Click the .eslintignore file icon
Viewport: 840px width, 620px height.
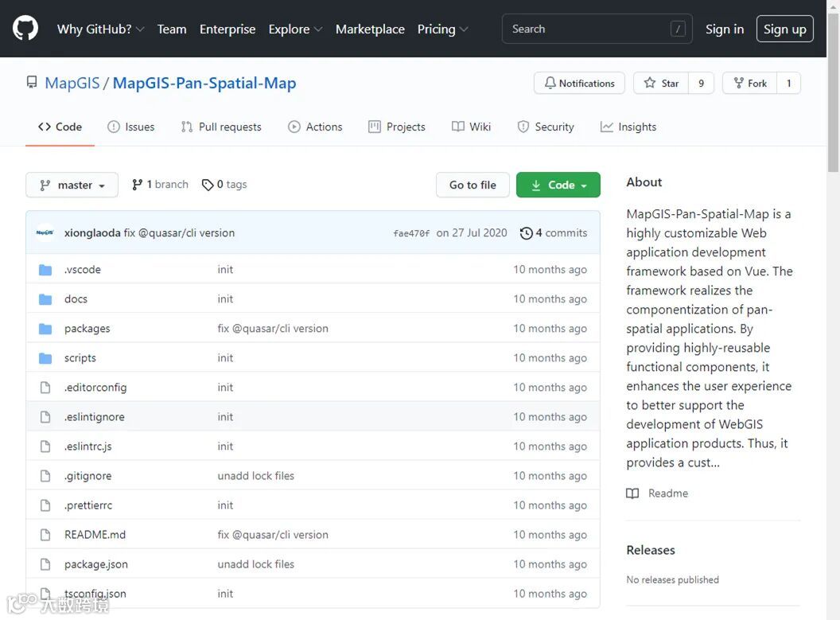click(45, 417)
